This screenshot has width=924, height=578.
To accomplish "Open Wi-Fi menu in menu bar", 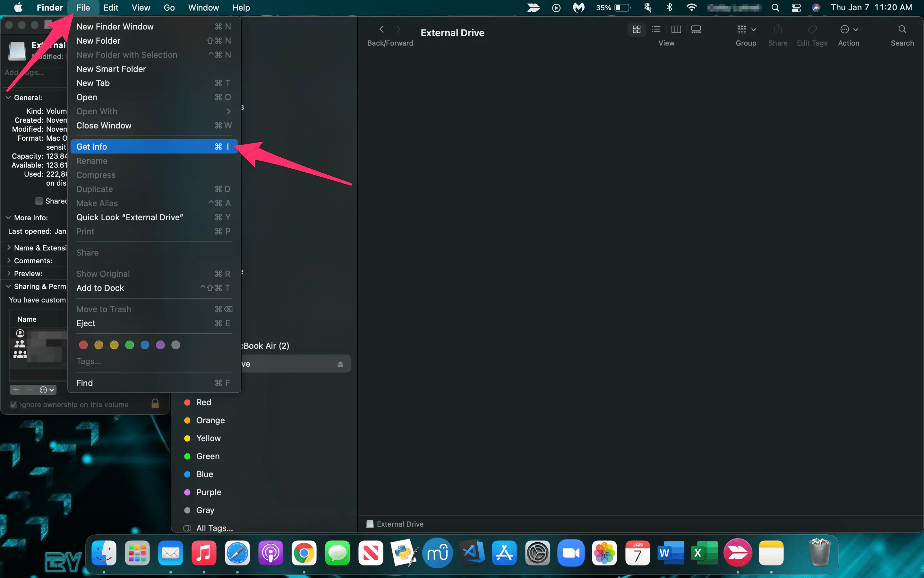I will 691,8.
